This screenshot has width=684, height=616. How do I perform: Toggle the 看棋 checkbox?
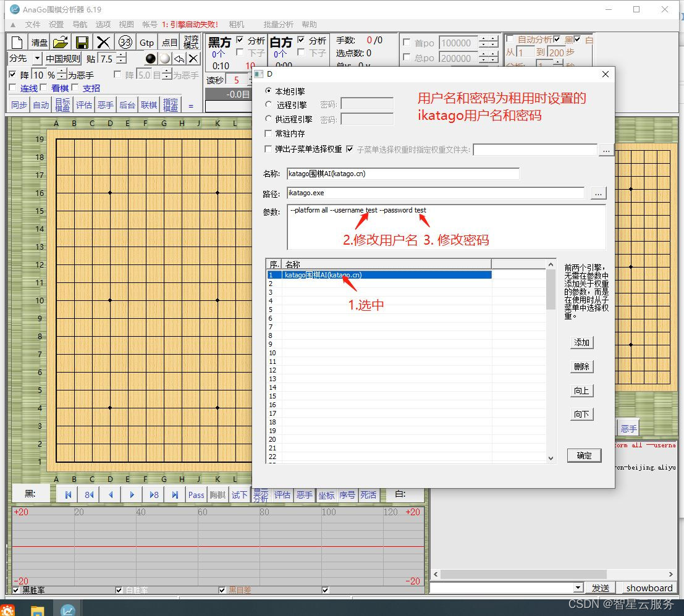point(44,88)
